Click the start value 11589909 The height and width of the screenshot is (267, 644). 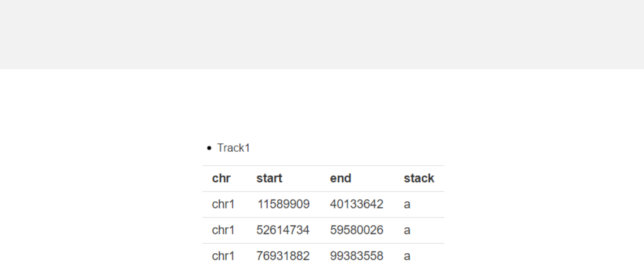(x=283, y=204)
